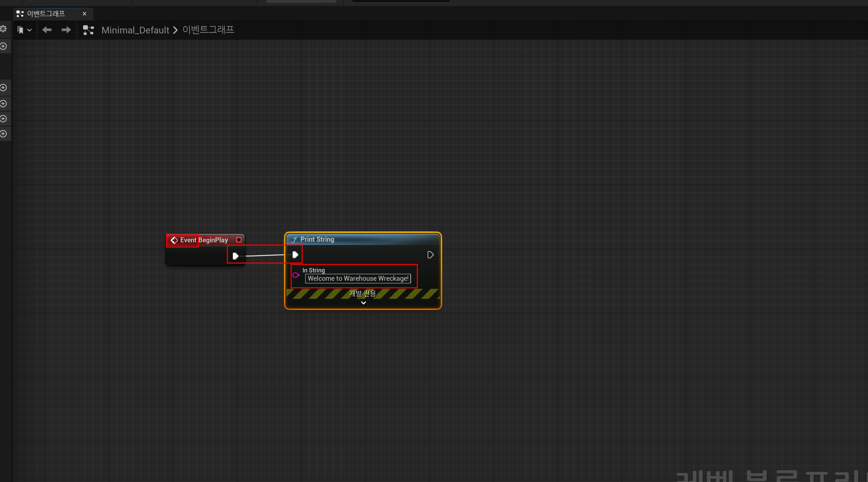Click the Event BeginPlay diamond icon
Image resolution: width=868 pixels, height=482 pixels.
coord(174,240)
